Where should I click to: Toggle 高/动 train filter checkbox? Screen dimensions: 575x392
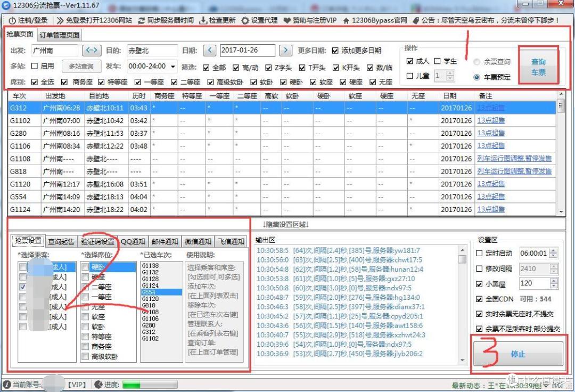click(236, 68)
